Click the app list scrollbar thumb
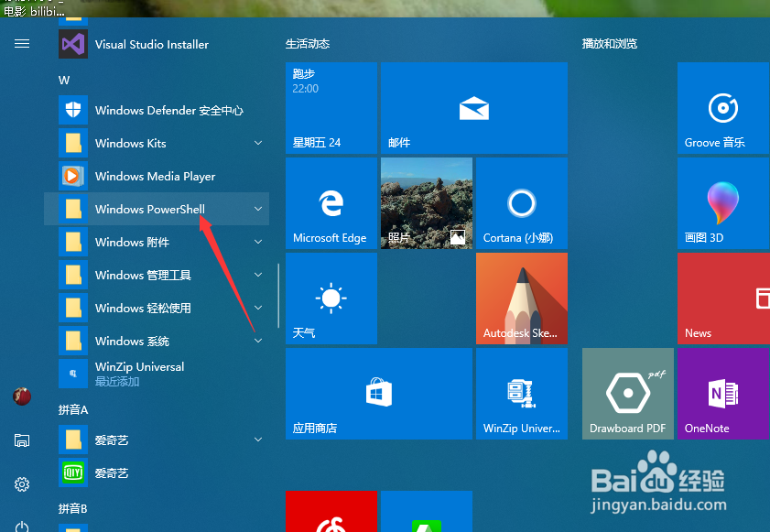This screenshot has height=532, width=770. click(x=278, y=296)
